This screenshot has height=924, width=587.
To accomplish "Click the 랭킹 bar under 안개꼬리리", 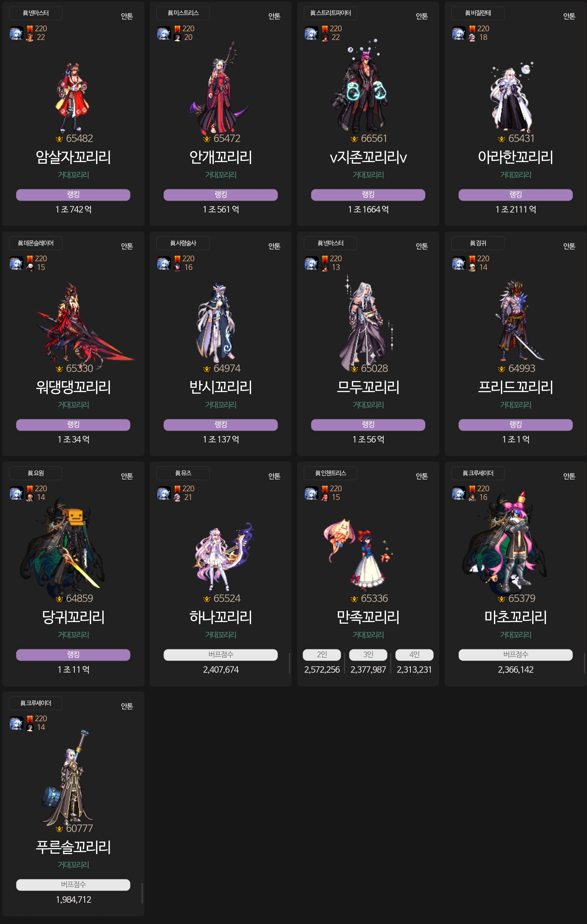I will tap(220, 195).
